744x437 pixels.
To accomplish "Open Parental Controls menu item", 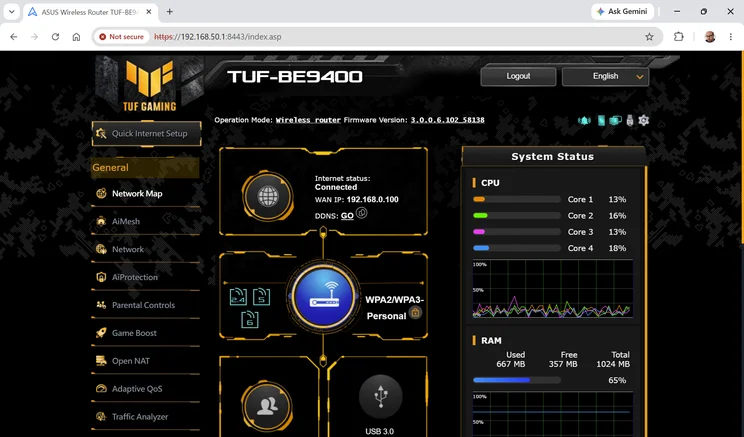I will point(146,305).
